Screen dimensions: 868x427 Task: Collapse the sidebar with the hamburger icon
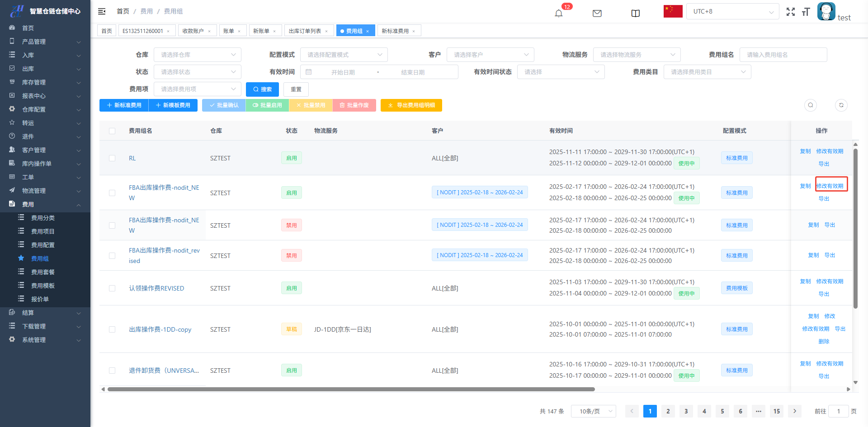102,11
